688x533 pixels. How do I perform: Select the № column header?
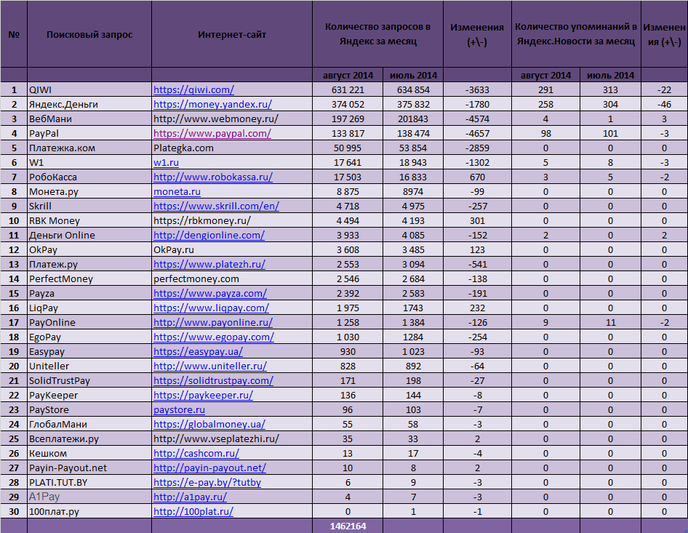pos(14,34)
